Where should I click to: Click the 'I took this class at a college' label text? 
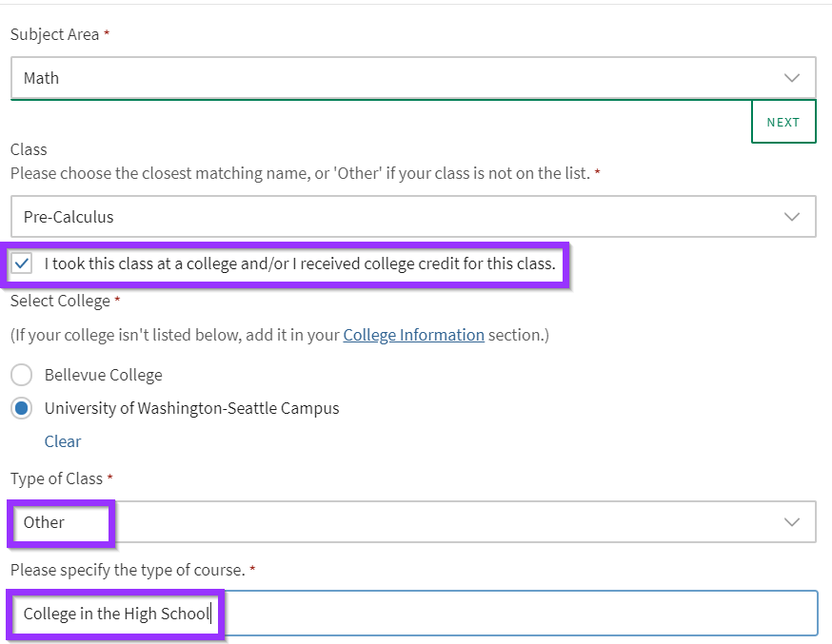pos(300,263)
